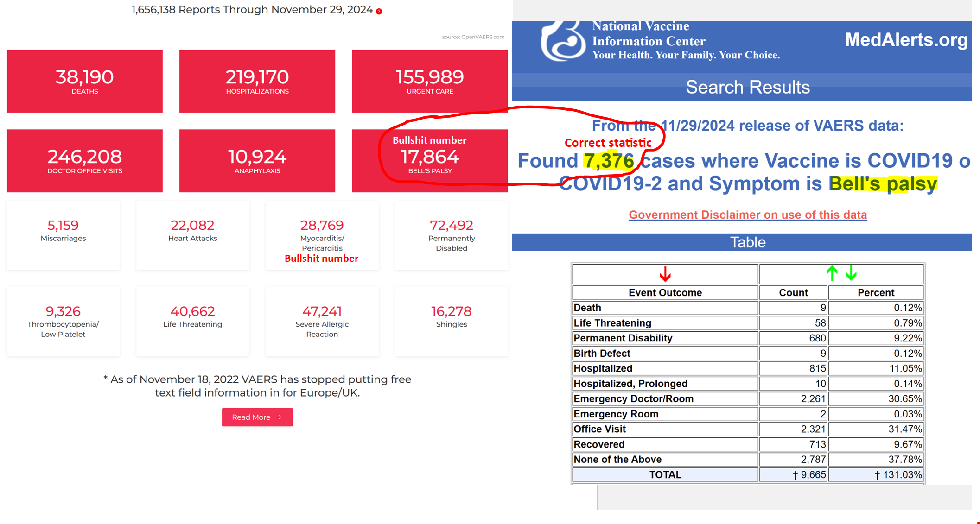The width and height of the screenshot is (980, 524).
Task: Click the 2,321 count cell
Action: (793, 429)
